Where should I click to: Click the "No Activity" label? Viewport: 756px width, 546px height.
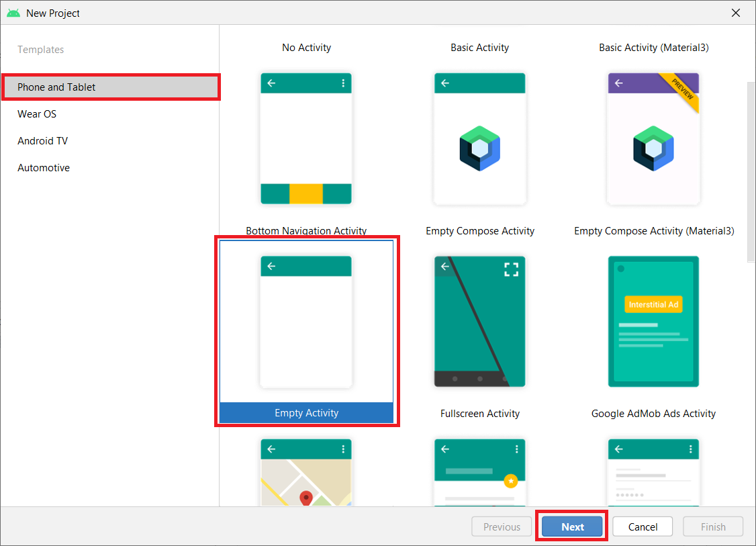[307, 48]
